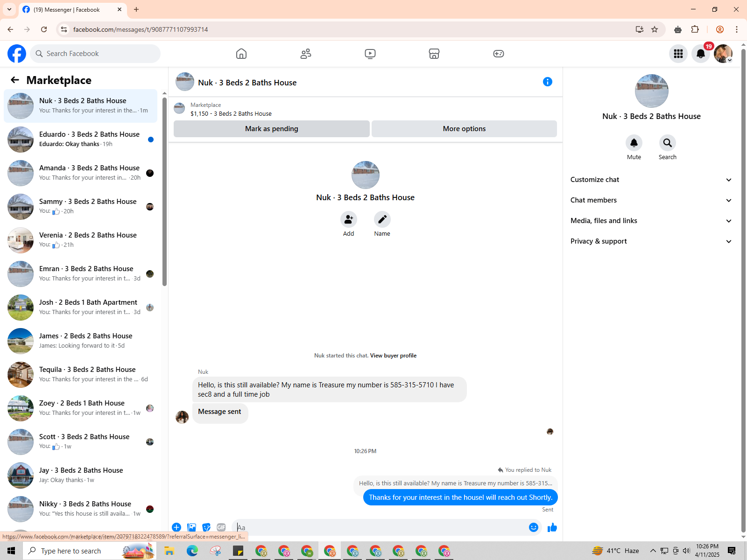Open chat with Eduardo · 3 Beds 2 Baths House

(x=80, y=140)
